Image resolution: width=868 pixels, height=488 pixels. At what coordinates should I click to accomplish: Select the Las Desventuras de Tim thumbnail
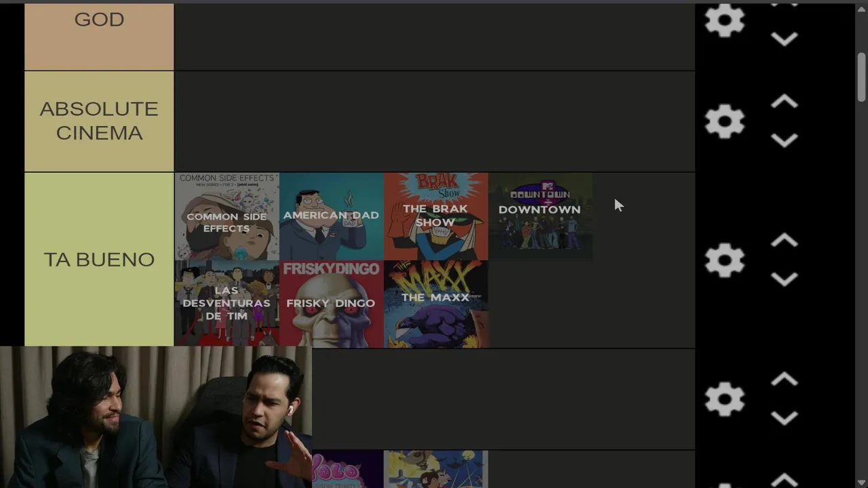click(x=226, y=304)
